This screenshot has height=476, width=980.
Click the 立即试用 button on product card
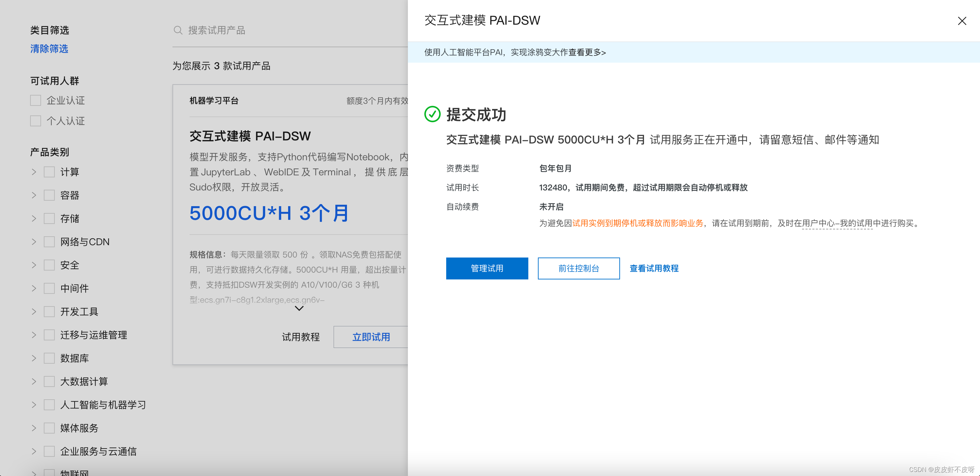[371, 337]
